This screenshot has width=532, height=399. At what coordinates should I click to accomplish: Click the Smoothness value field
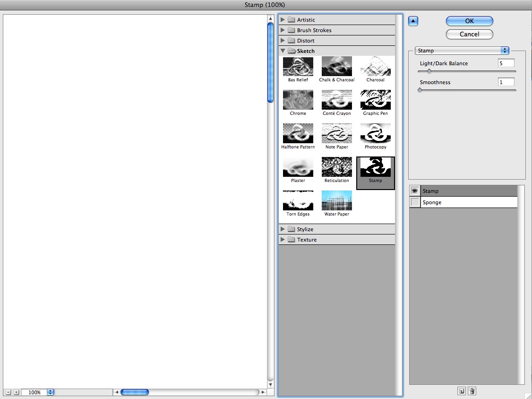(506, 82)
